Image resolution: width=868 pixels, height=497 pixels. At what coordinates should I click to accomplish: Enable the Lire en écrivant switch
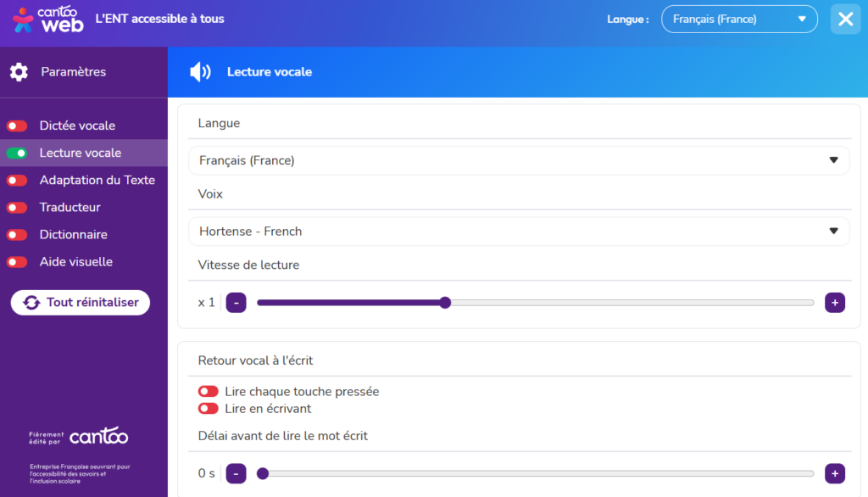tap(209, 409)
